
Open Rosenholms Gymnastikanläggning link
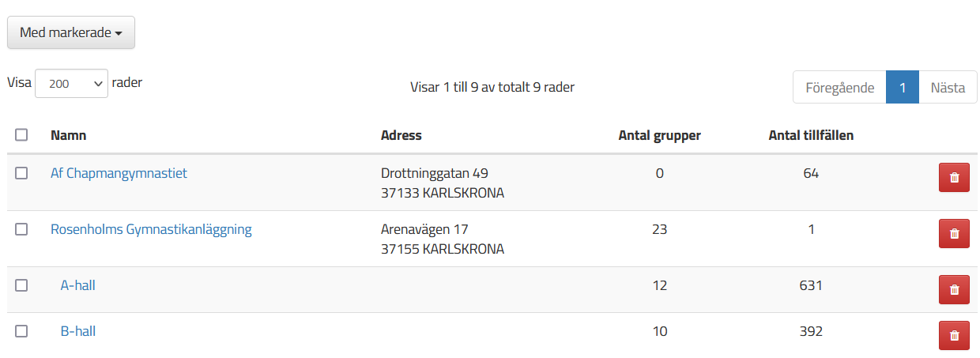point(151,229)
